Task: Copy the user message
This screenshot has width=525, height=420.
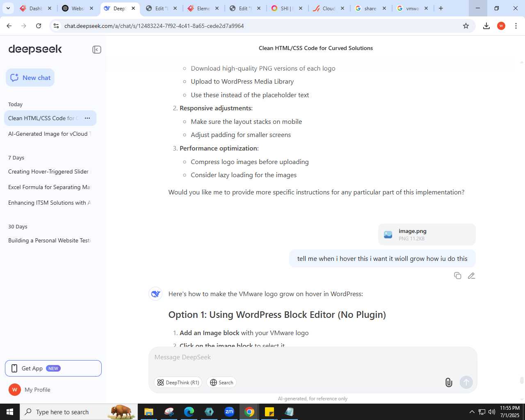Action: [x=458, y=276]
